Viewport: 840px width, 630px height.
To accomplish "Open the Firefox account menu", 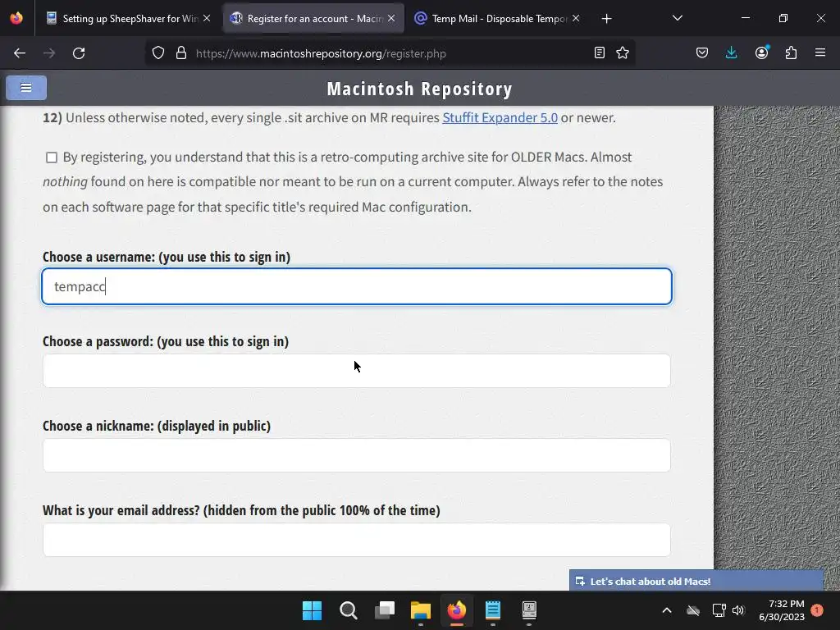I will coord(762,52).
